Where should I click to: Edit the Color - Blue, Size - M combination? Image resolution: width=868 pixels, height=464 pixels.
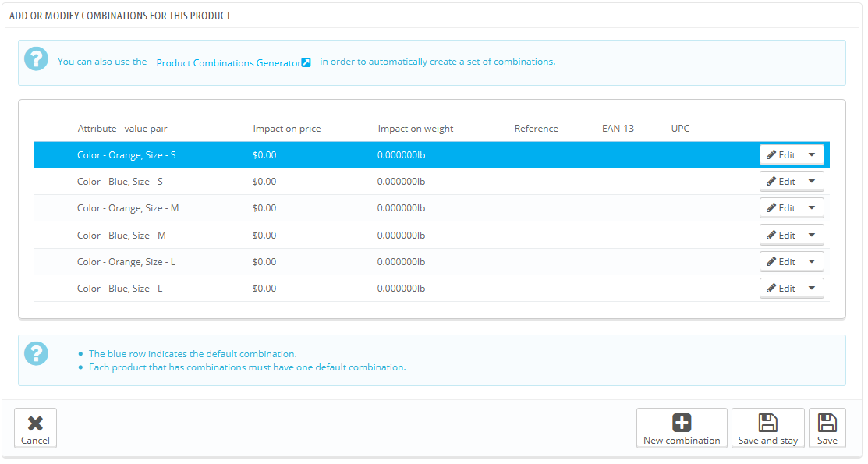[x=781, y=236]
